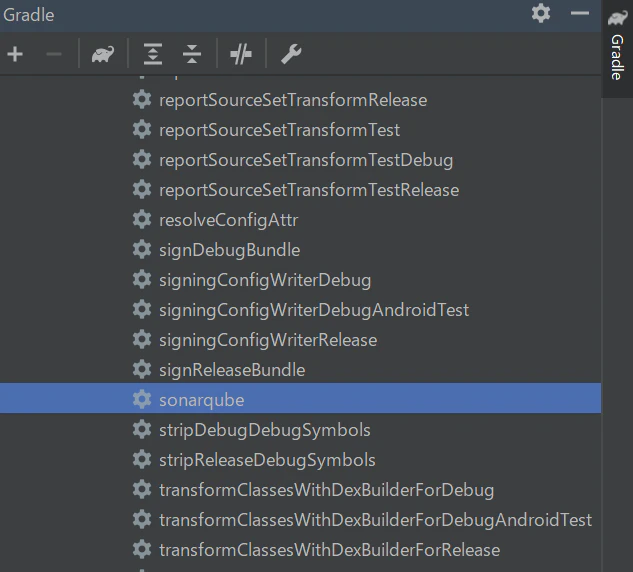Select the transformClassesWithDexBuilderForDebug task

click(327, 490)
